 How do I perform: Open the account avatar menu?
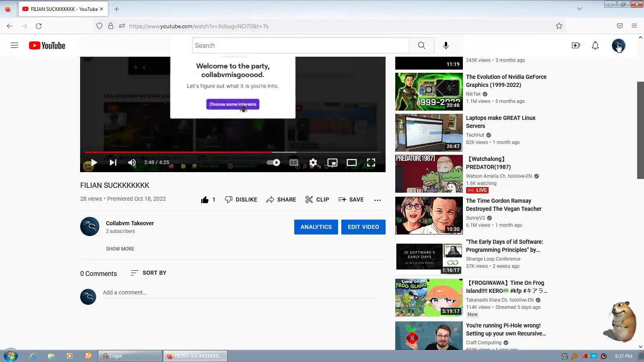(619, 45)
